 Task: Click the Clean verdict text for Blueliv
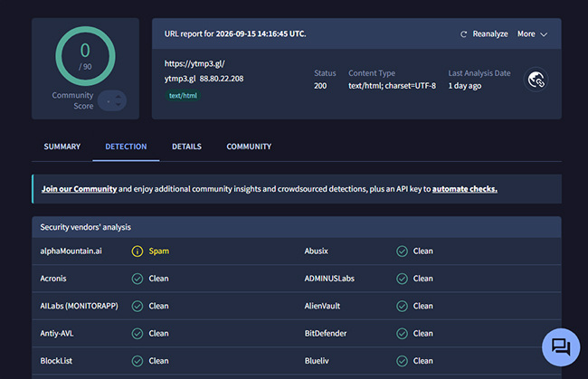[423, 361]
